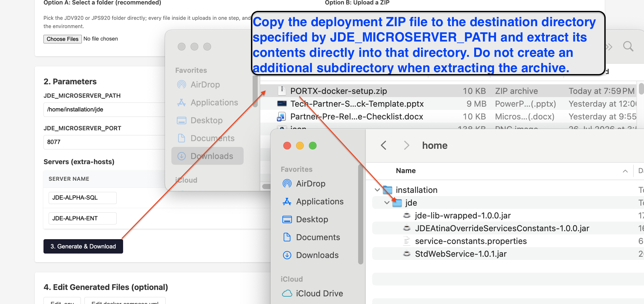This screenshot has height=304, width=644.
Task: Select the installation folder icon
Action: 388,190
